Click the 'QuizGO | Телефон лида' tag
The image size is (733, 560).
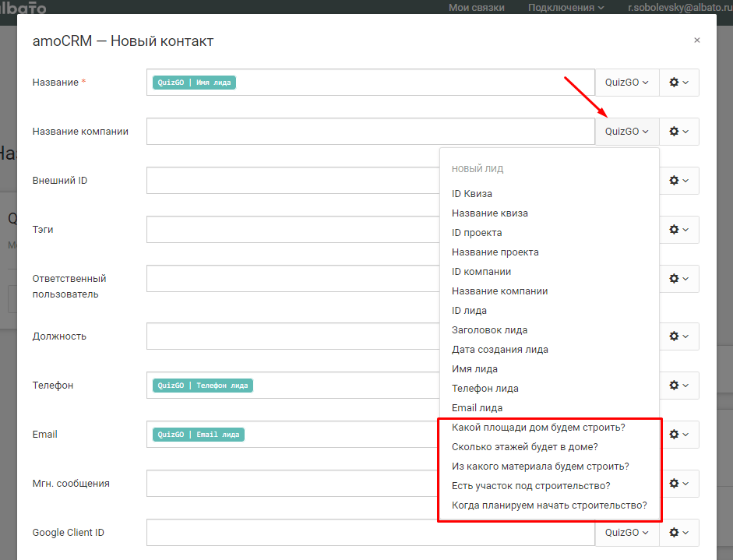pos(203,386)
